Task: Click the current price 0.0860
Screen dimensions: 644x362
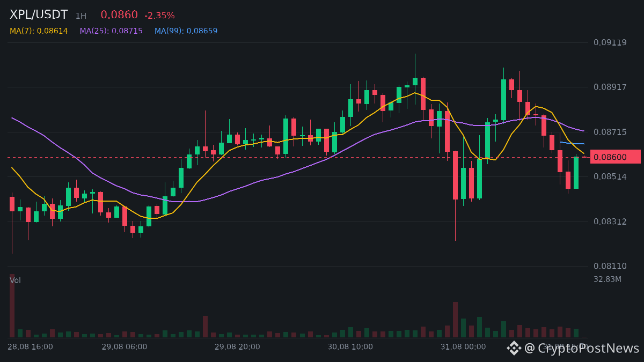Action: pyautogui.click(x=119, y=15)
